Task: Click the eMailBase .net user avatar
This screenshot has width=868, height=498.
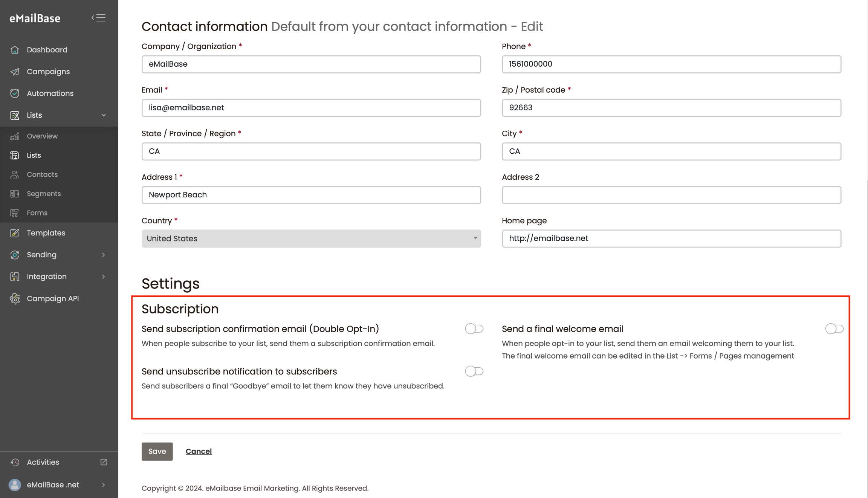Action: (x=15, y=485)
